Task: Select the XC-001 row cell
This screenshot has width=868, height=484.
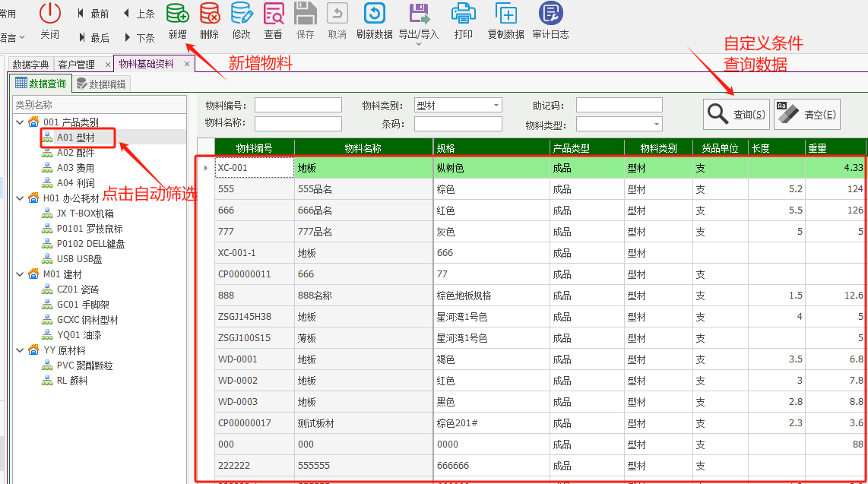Action: pos(254,168)
